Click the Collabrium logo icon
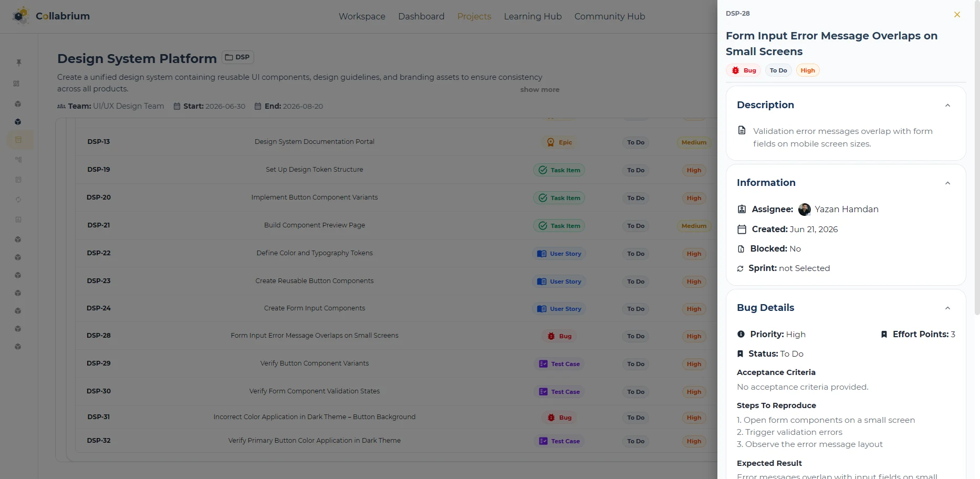This screenshot has width=980, height=479. [21, 16]
